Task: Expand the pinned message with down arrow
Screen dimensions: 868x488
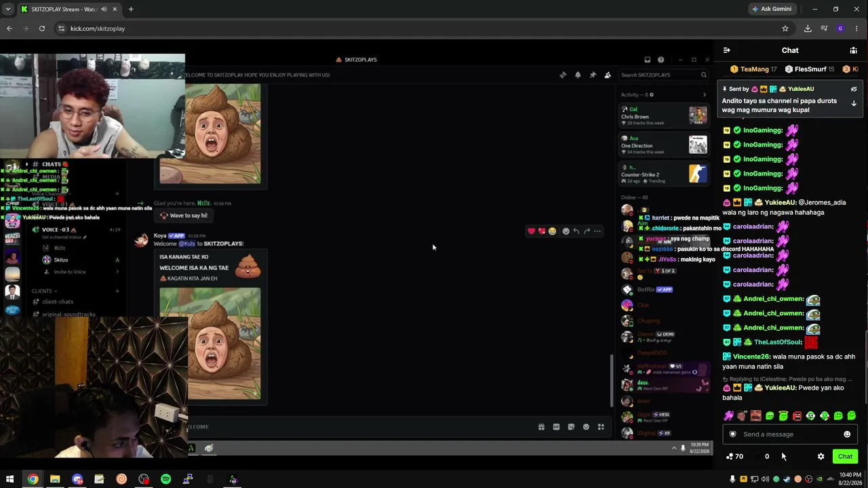Action: point(854,104)
